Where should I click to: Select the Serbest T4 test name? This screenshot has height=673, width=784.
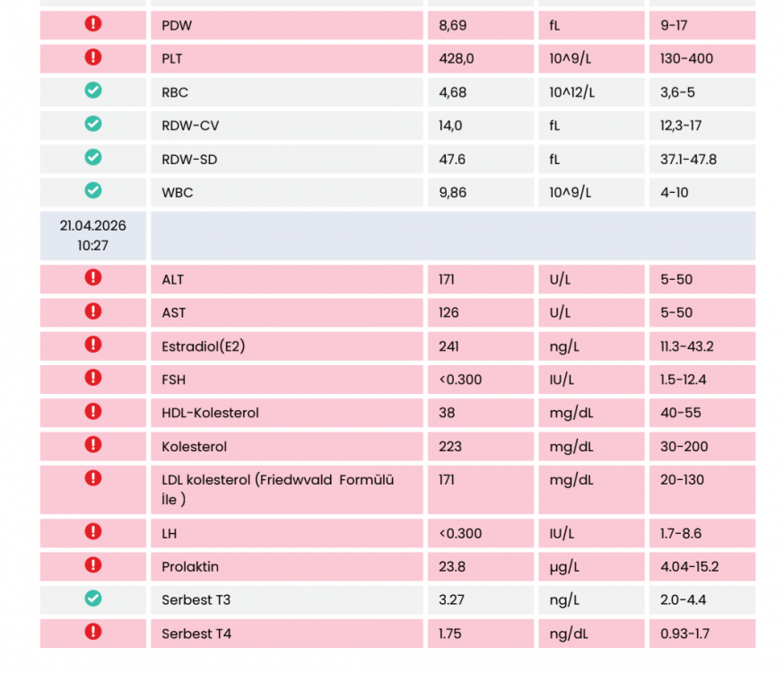point(196,634)
